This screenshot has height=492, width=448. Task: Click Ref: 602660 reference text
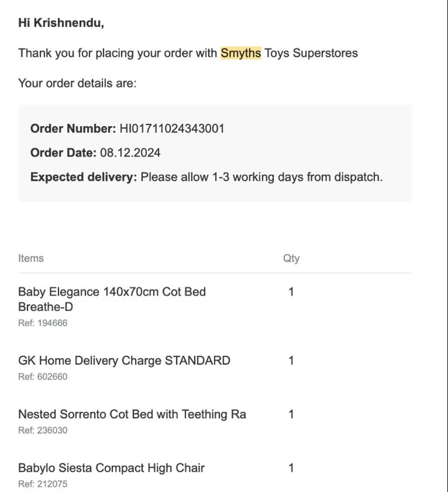(x=43, y=377)
